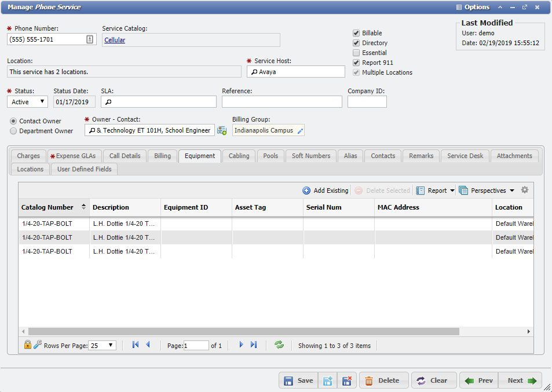The width and height of the screenshot is (552, 392).
Task: Click the green add icon beside Owner-Contact field
Action: [x=221, y=130]
